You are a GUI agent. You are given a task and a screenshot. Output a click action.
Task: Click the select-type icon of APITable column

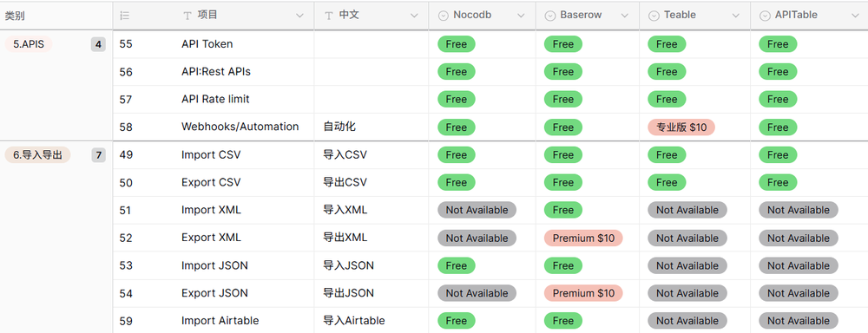[765, 16]
